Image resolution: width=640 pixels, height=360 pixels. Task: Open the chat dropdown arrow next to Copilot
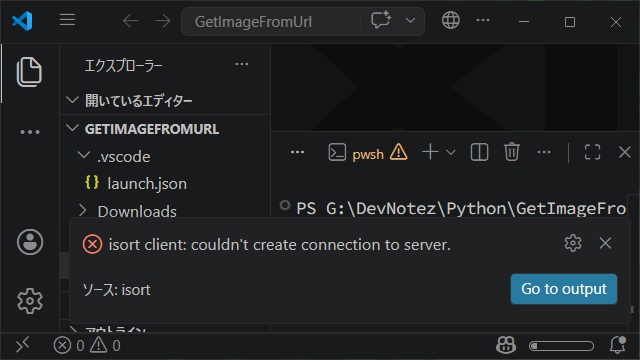(x=410, y=20)
